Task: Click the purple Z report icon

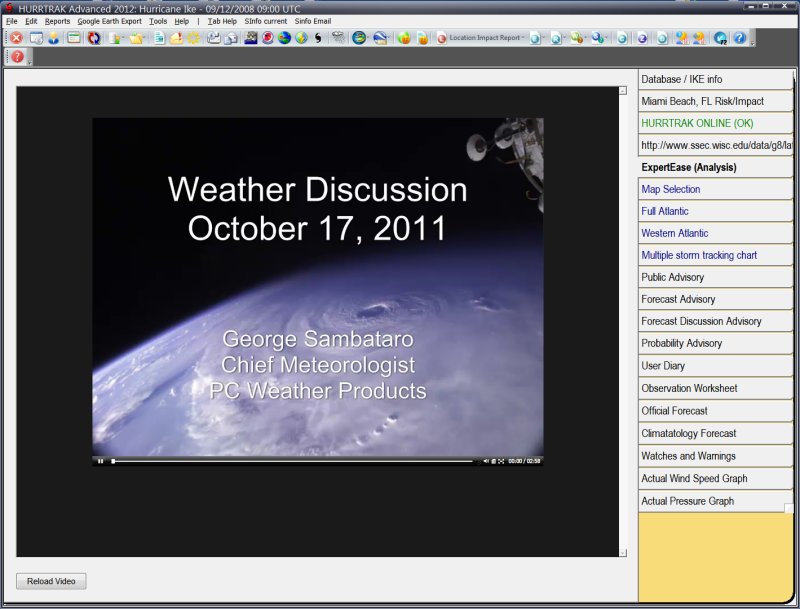Action: 642,38
